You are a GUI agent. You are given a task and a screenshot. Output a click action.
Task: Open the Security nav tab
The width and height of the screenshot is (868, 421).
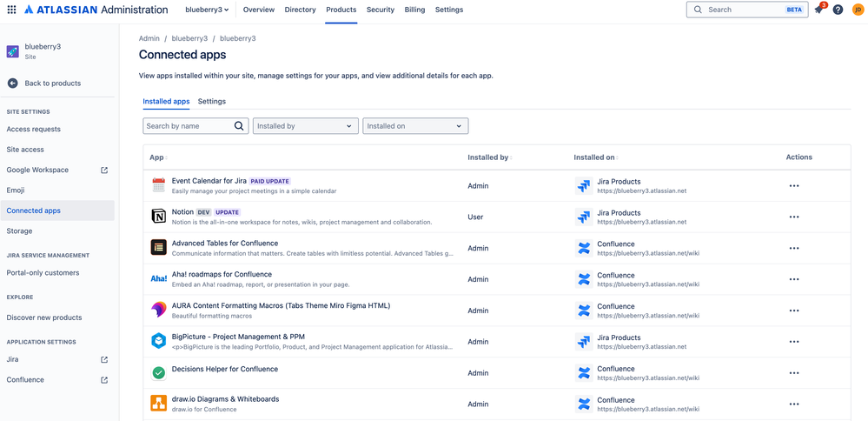tap(381, 10)
